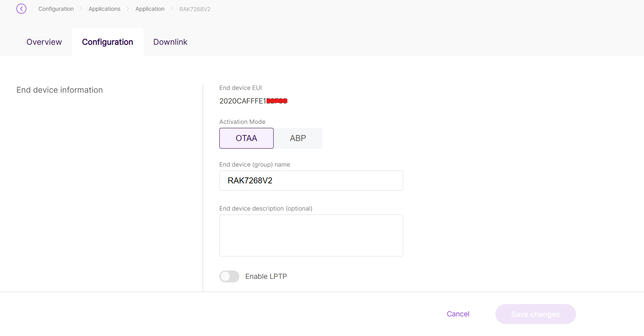Click chevron separator after Configuration breadcrumb
This screenshot has height=336, width=644.
tap(81, 9)
